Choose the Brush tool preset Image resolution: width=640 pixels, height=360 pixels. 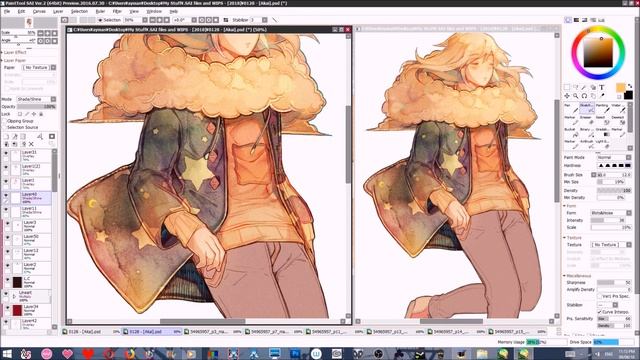(x=587, y=109)
